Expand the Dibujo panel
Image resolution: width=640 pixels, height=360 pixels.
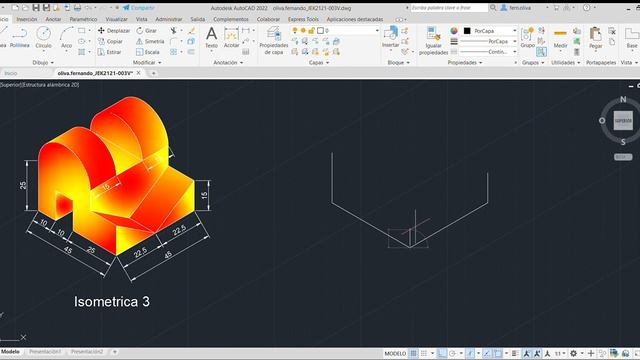(x=43, y=62)
